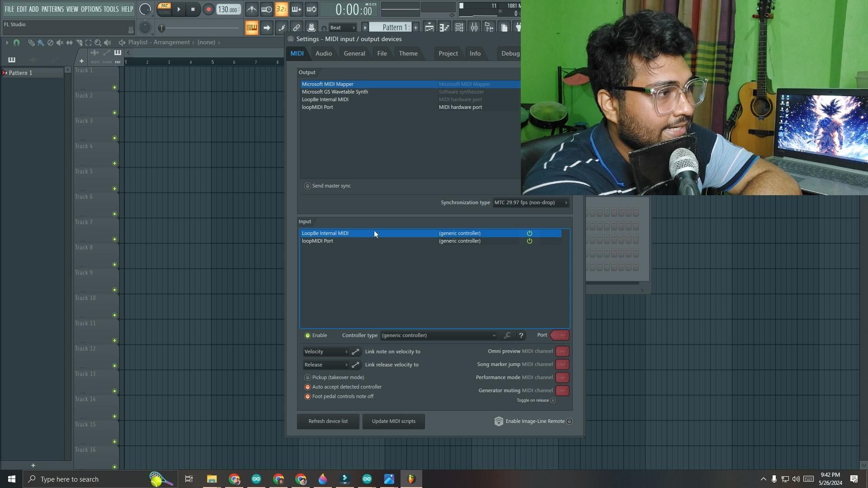Open controller type help question mark

521,336
